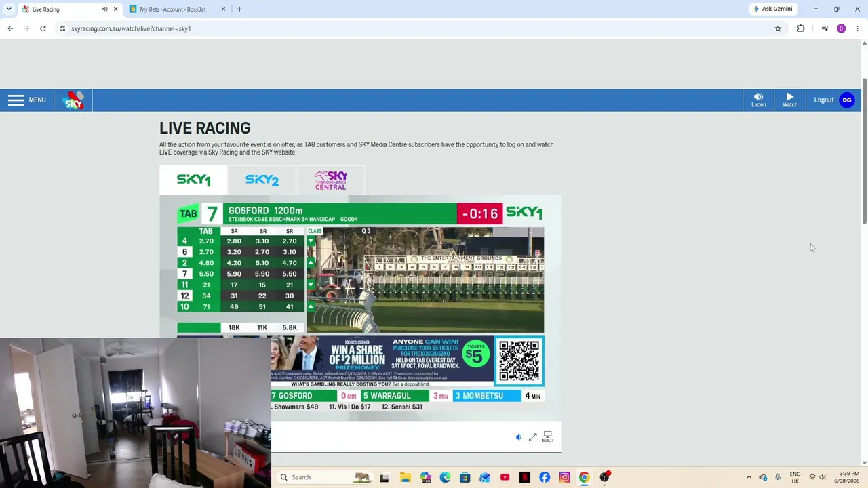868x488 pixels.
Task: Click the LIVE RACING heading
Action: pyautogui.click(x=205, y=128)
